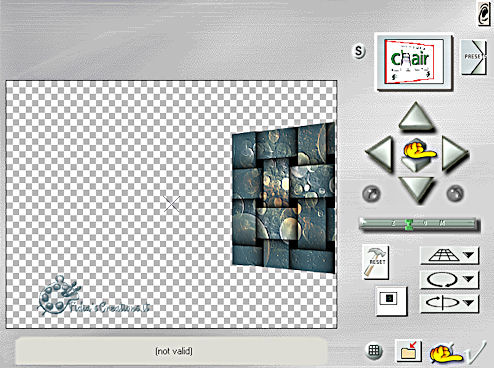
Task: Open the folder icon with red arrow
Action: click(x=409, y=351)
